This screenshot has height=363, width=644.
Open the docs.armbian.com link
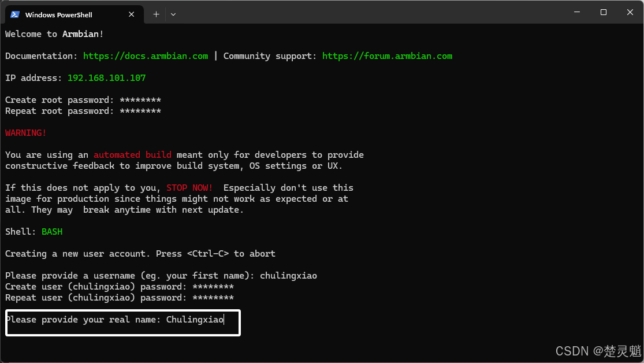[146, 56]
